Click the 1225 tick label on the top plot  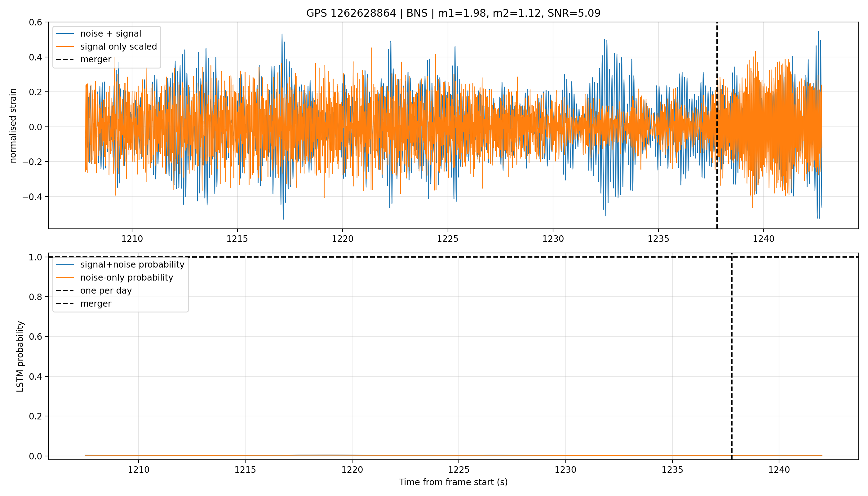(448, 239)
